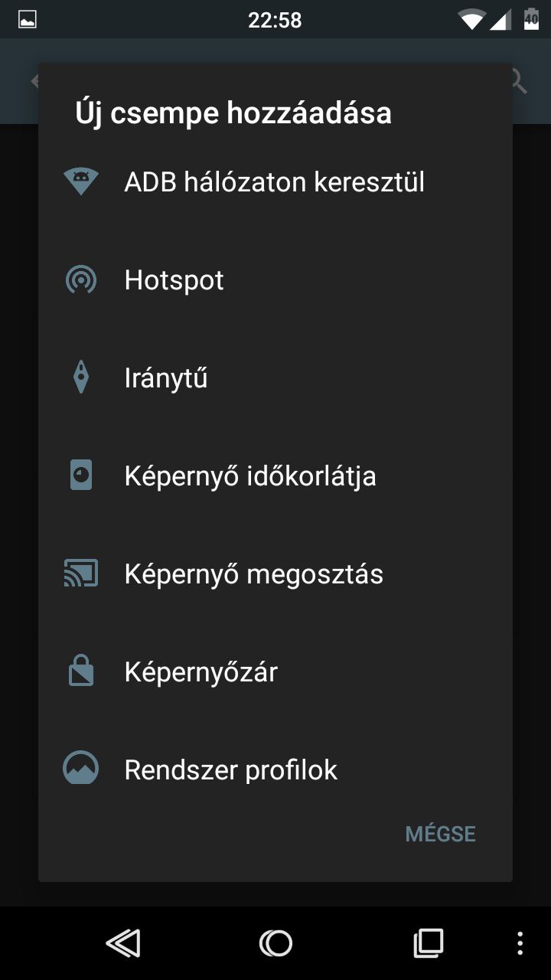The height and width of the screenshot is (980, 551).
Task: Tap the Rendszer profilok round icon
Action: click(x=80, y=769)
